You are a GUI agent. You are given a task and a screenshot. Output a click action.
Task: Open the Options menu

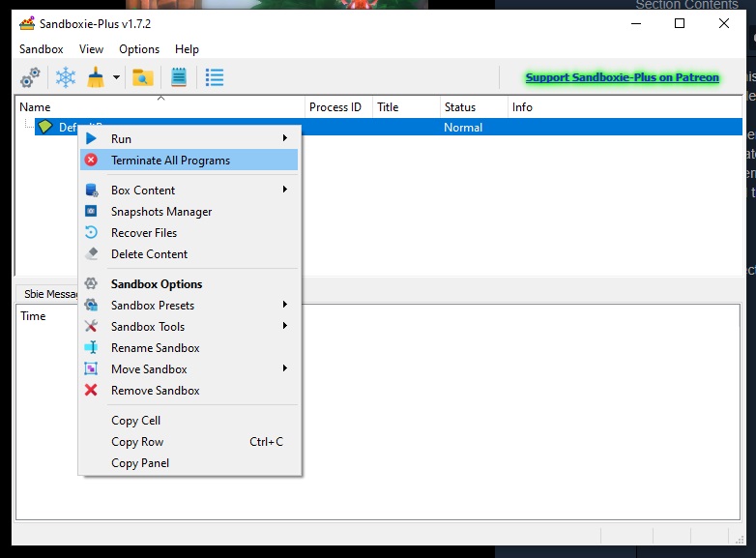(x=139, y=49)
